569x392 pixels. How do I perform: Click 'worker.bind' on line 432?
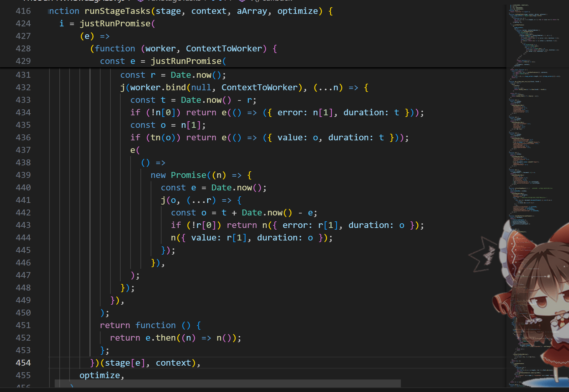(158, 88)
